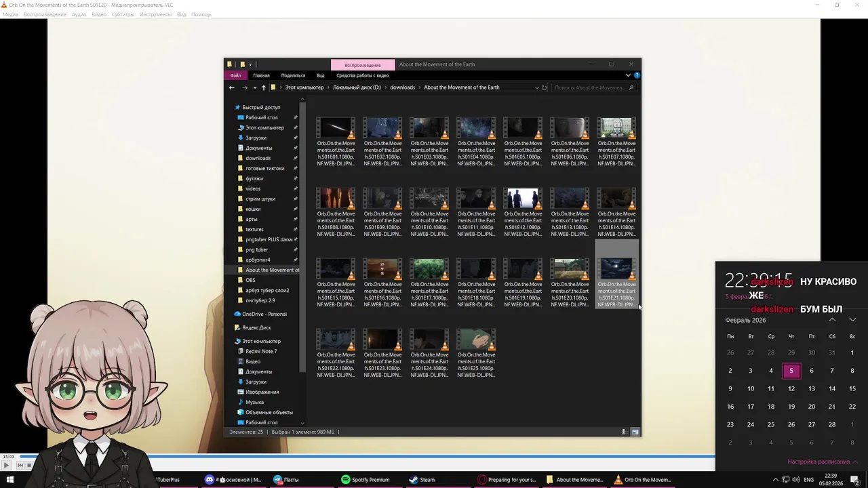Click Локальный диск (D:) in breadcrumb

[357, 87]
